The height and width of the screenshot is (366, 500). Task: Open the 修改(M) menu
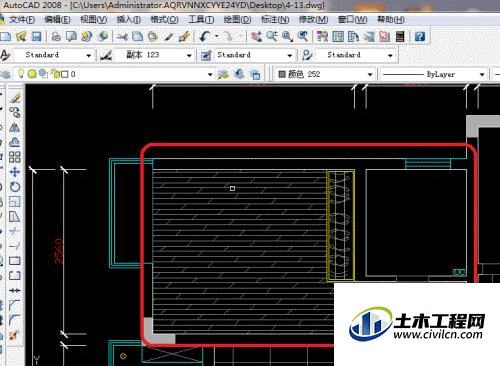313,20
